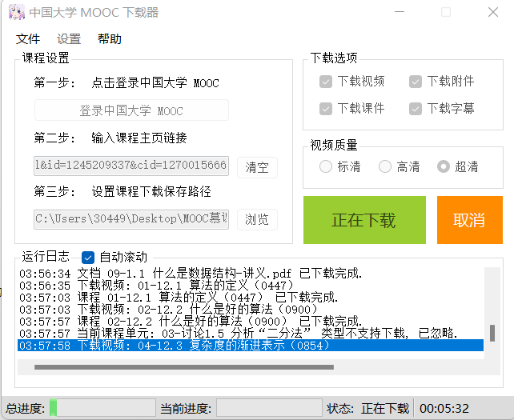This screenshot has height=420, width=514.
Task: Click the elapsed time 00:05:32
Action: (x=444, y=409)
